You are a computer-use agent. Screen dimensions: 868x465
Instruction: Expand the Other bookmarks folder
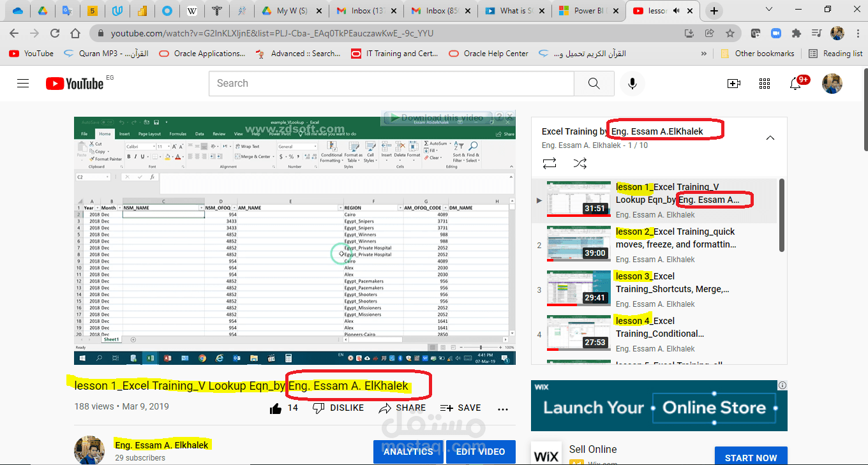(x=757, y=53)
